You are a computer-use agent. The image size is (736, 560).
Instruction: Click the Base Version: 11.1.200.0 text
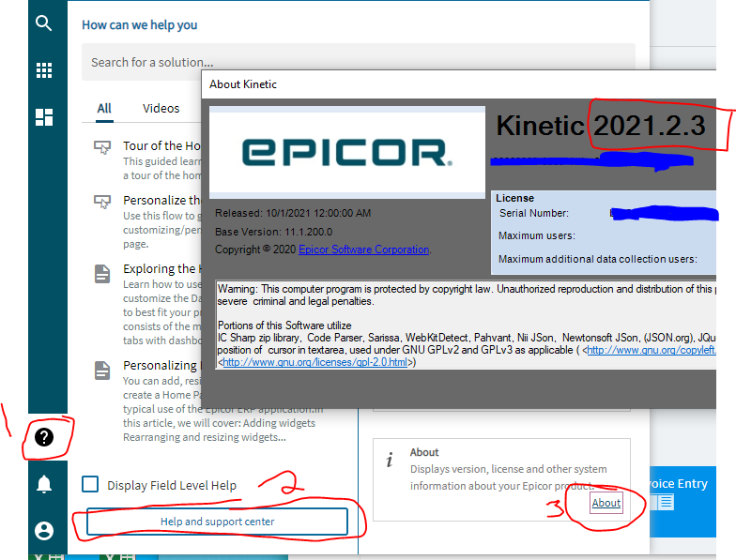[274, 232]
